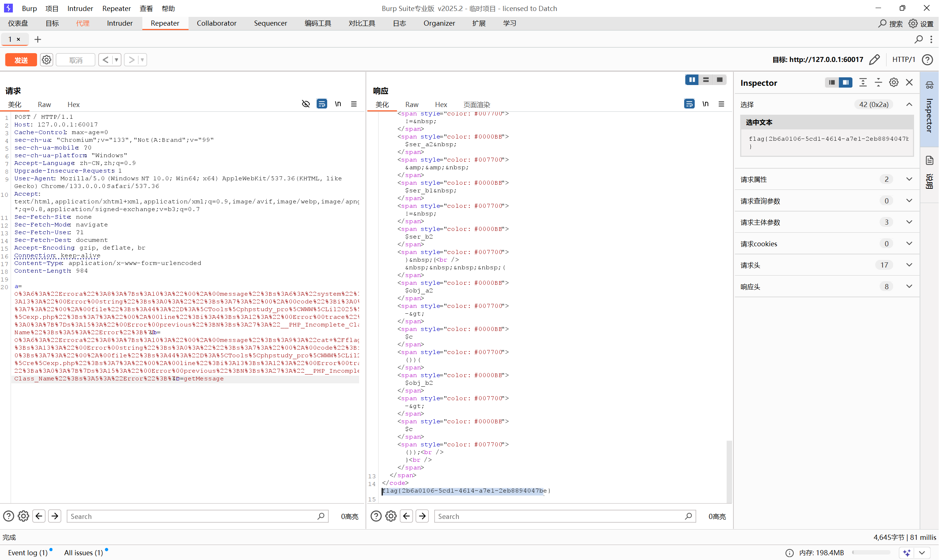Image resolution: width=939 pixels, height=560 pixels.
Task: Add a new Repeater tab
Action: [x=38, y=39]
